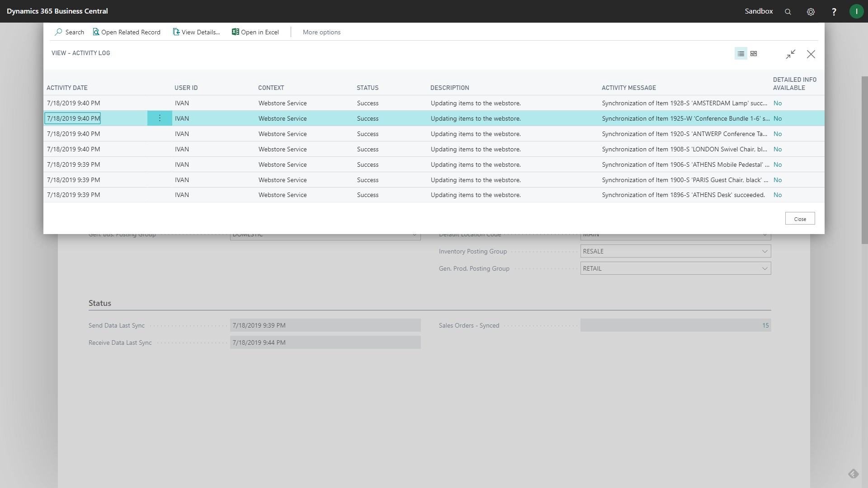Viewport: 868px width, 488px height.
Task: Collapse the dialog using the shrink arrows icon
Action: click(790, 54)
